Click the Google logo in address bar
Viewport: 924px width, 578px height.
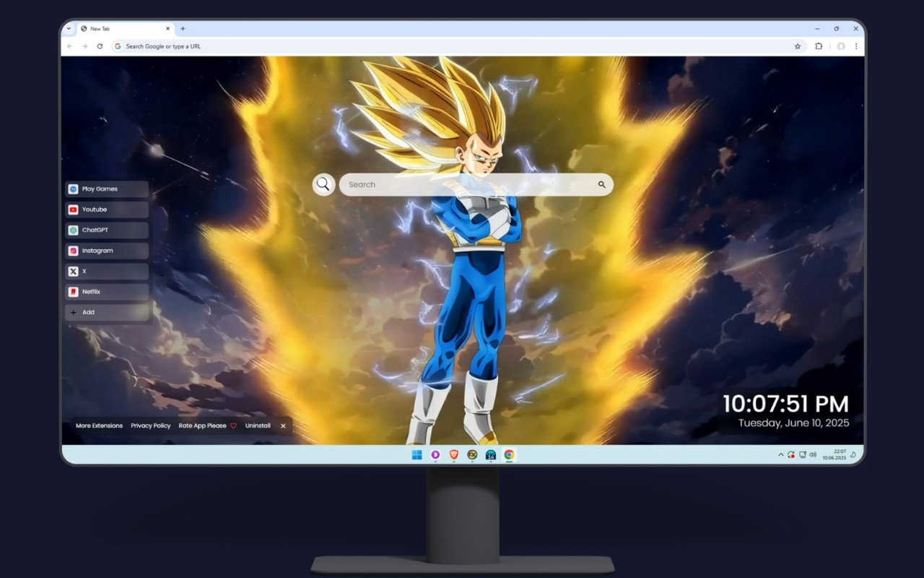coord(118,46)
